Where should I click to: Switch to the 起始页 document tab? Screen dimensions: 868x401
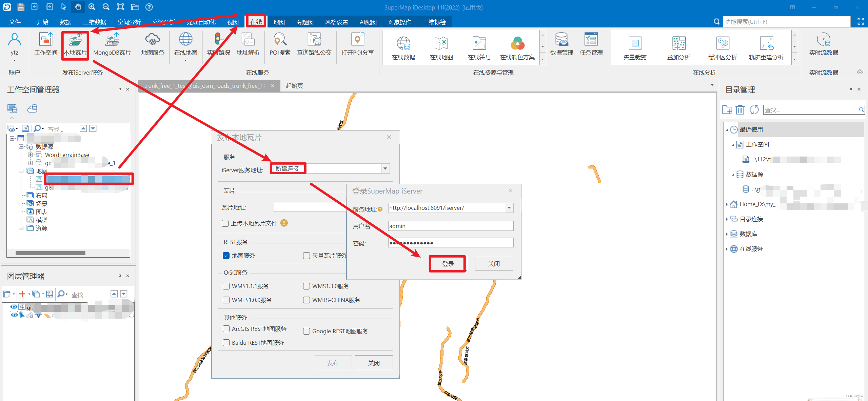pos(294,86)
